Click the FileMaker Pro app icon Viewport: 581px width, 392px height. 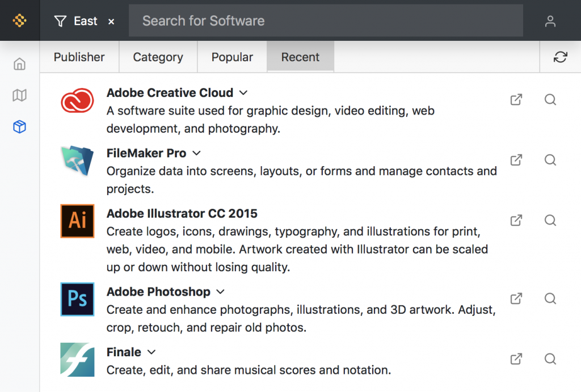tap(77, 161)
